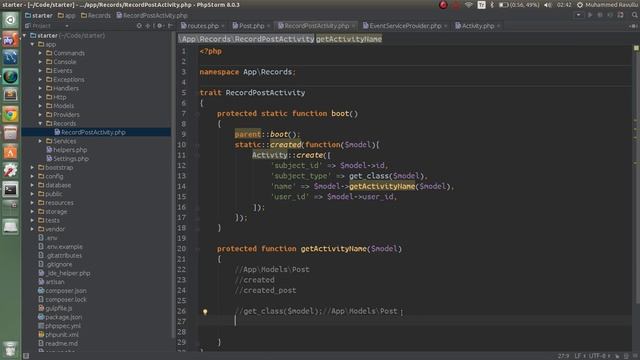This screenshot has height=360, width=640.
Task: Click the getActivityName breadcrumb above the editor
Action: tap(349, 39)
